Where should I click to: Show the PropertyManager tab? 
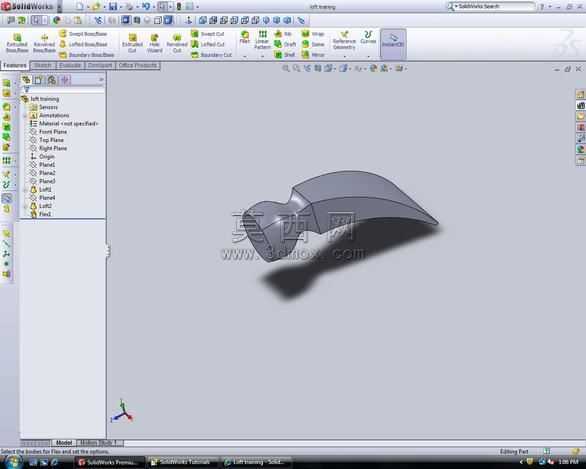[38, 80]
